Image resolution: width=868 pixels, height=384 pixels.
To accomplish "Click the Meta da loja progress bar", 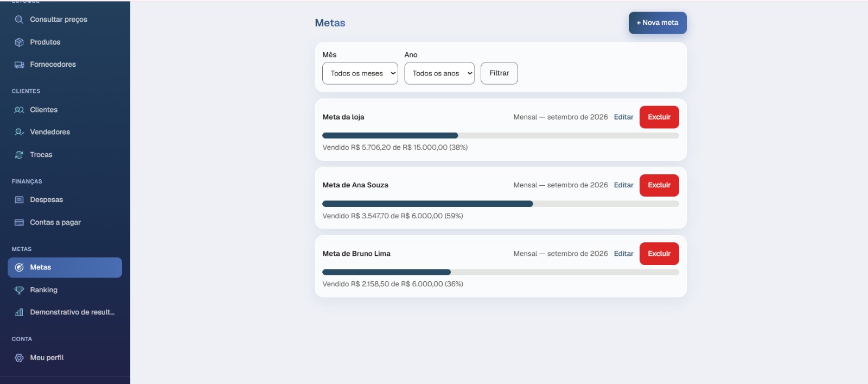I will [501, 136].
